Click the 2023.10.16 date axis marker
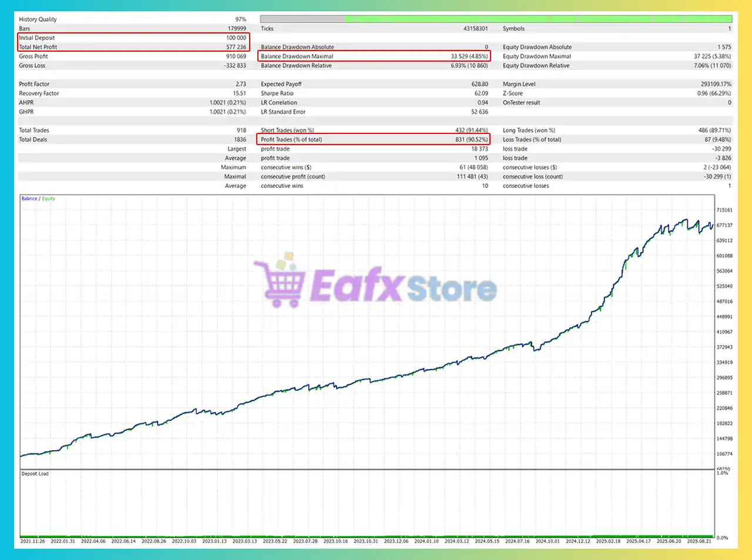This screenshot has width=752, height=560. (x=335, y=541)
